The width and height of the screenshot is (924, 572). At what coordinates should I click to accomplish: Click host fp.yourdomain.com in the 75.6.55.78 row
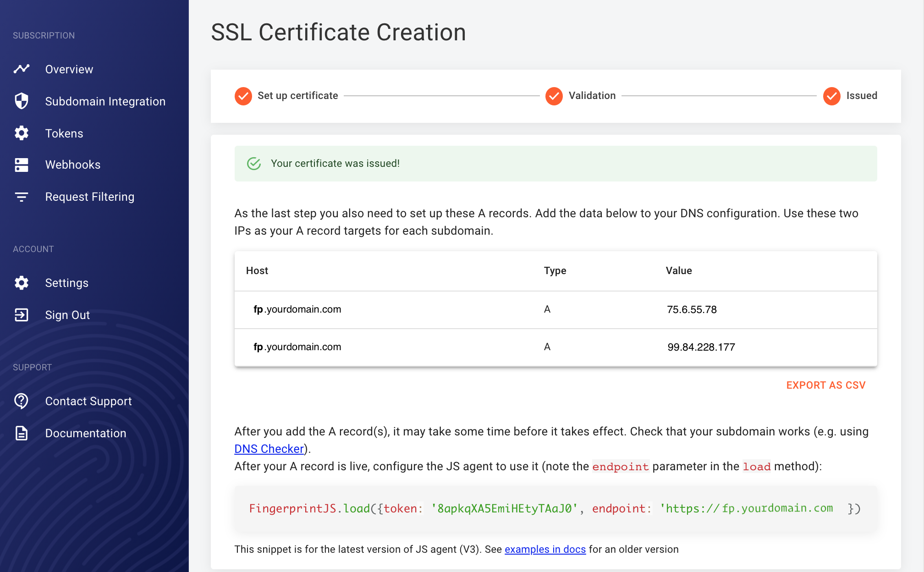(297, 309)
